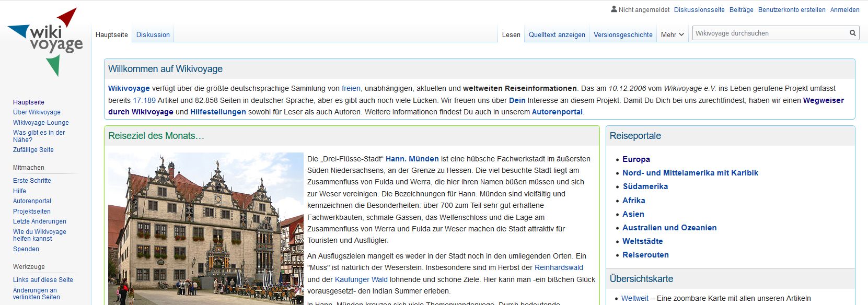Viewport: 868px width, 305px height.
Task: Open Zufällige Seite link
Action: pyautogui.click(x=33, y=150)
